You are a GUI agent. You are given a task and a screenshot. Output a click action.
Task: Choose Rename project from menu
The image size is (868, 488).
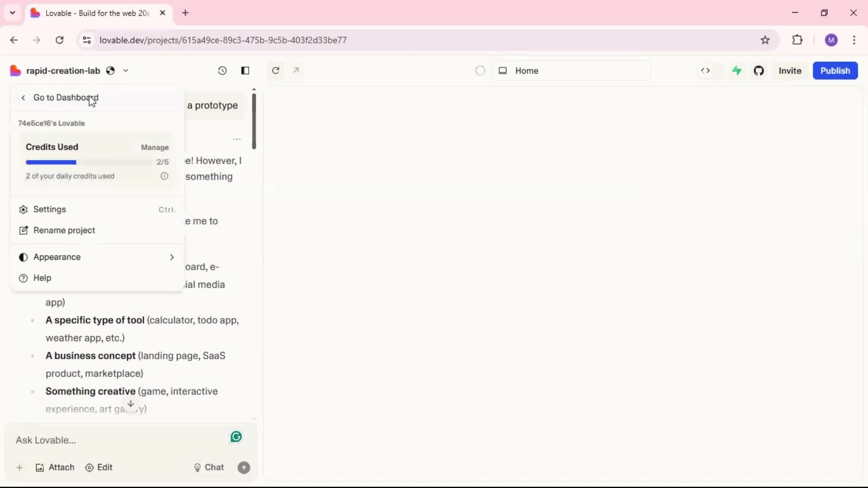[x=64, y=230]
